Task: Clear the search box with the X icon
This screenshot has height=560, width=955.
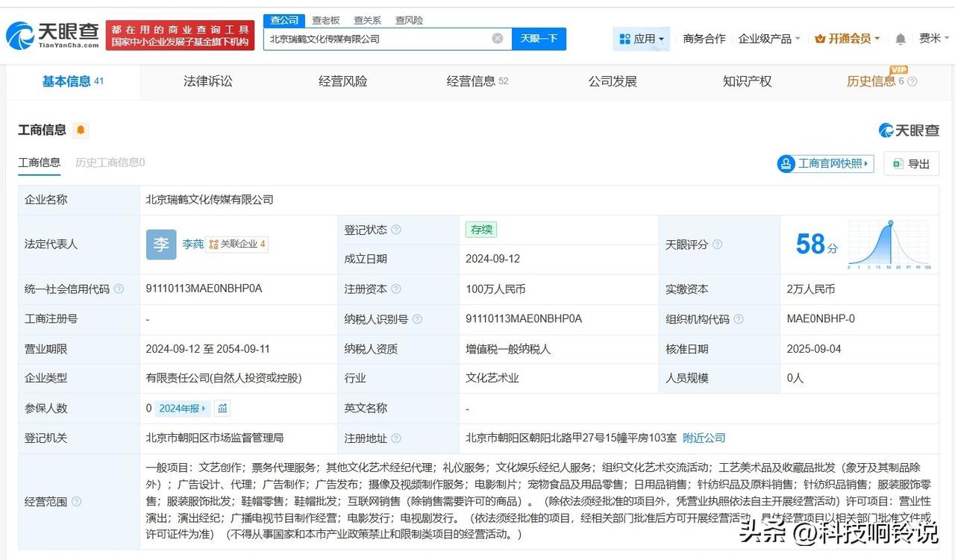Action: pos(498,39)
